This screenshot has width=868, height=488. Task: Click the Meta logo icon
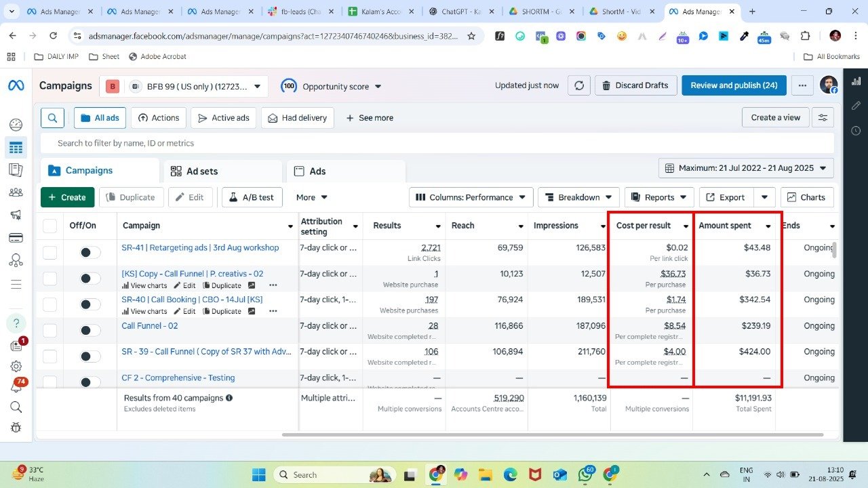[x=16, y=85]
